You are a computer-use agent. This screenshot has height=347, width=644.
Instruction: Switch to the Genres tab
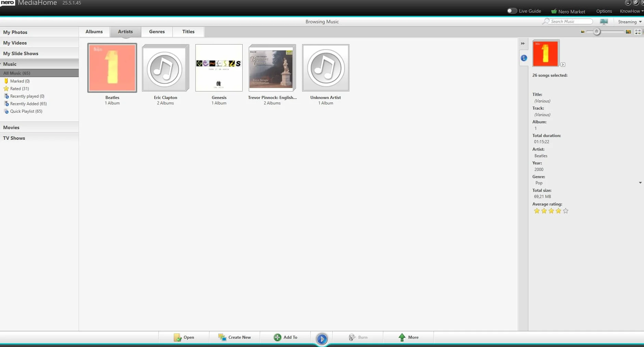pos(157,32)
